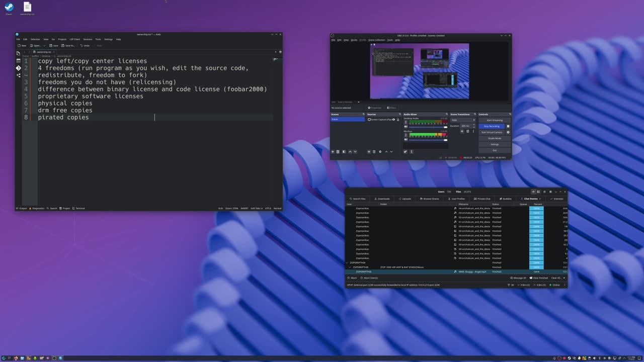This screenshot has width=644, height=362.
Task: Click Save in Kate toolbar
Action: tap(53, 46)
